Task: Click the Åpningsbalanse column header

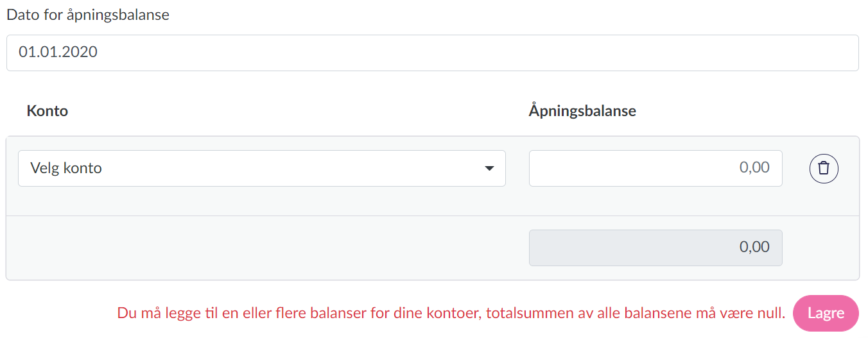Action: pyautogui.click(x=582, y=111)
